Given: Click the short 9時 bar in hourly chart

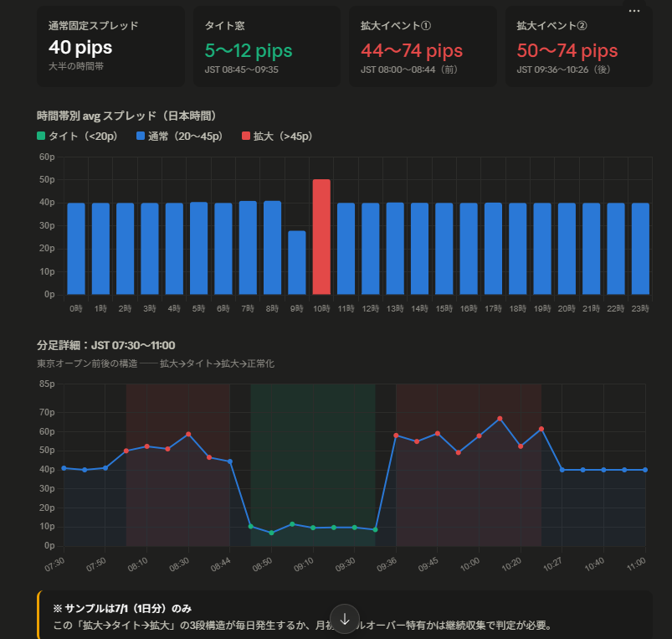Looking at the screenshot, I should (x=297, y=262).
